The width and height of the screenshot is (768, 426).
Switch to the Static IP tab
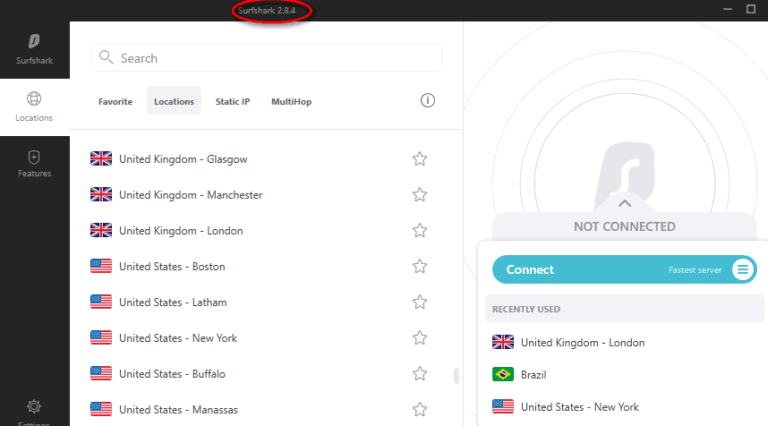click(233, 101)
